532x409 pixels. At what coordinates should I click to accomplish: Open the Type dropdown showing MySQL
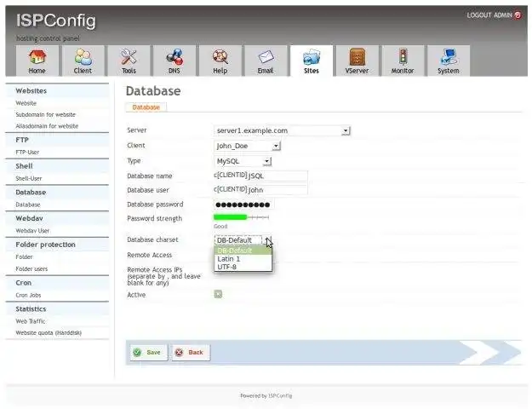tap(243, 161)
